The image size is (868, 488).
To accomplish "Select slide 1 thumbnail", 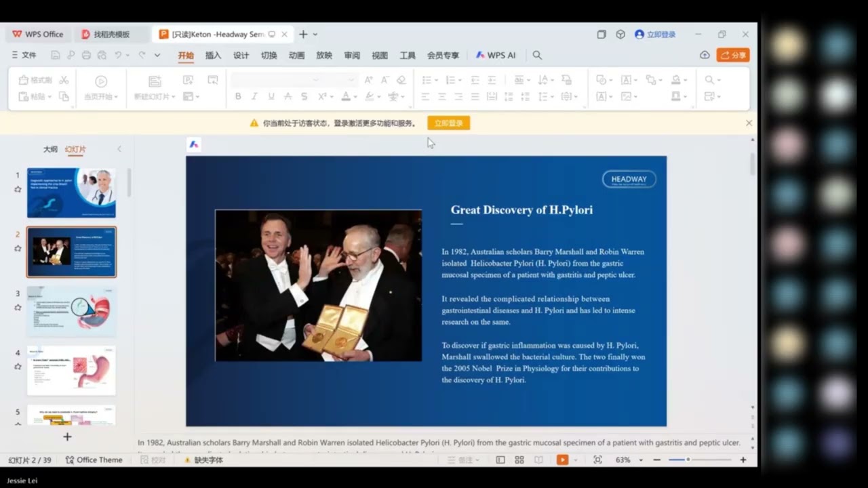I will pos(71,192).
